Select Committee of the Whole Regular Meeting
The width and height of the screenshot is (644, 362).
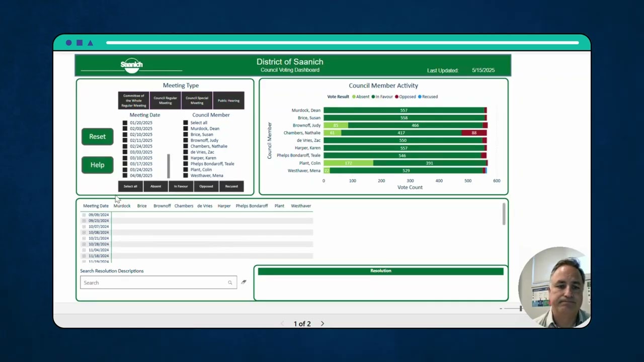(x=134, y=101)
